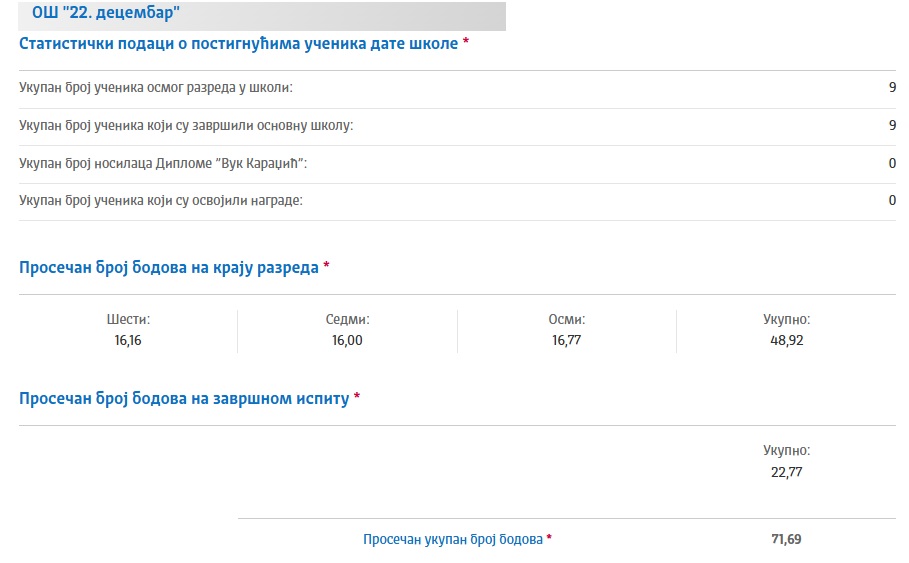This screenshot has width=909, height=563.
Task: Select the value 9 for завршили основну школу
Action: (892, 125)
